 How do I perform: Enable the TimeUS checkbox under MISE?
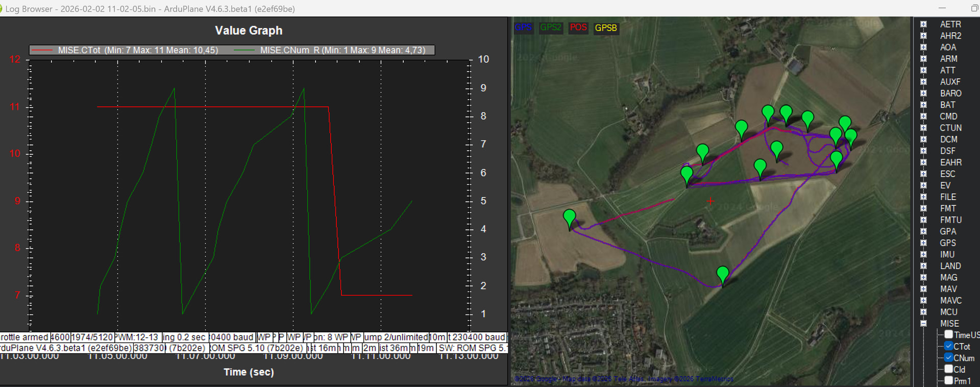pyautogui.click(x=948, y=334)
